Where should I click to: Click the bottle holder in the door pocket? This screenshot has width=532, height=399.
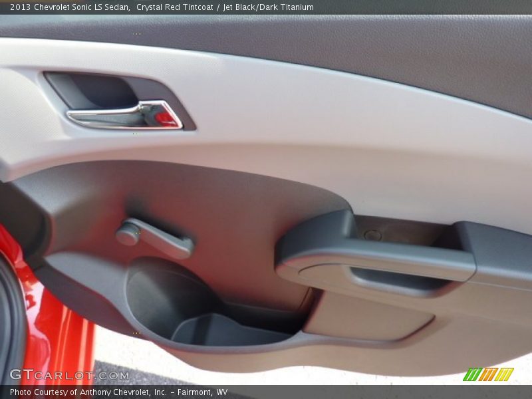(166, 299)
